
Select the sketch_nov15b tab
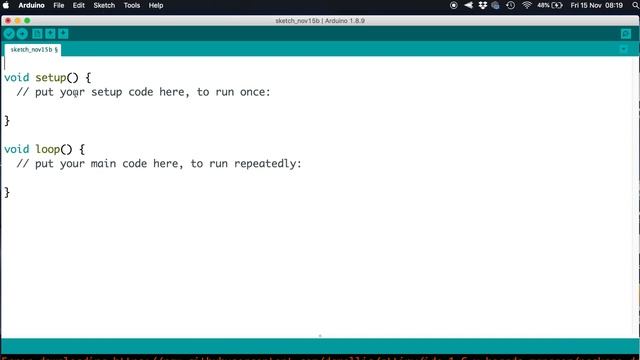click(33, 50)
